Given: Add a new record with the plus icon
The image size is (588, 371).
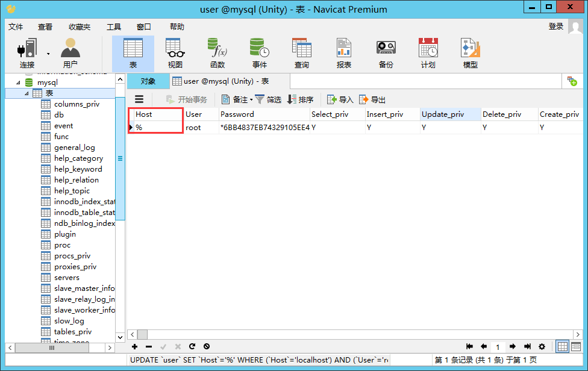Looking at the screenshot, I should pos(134,346).
